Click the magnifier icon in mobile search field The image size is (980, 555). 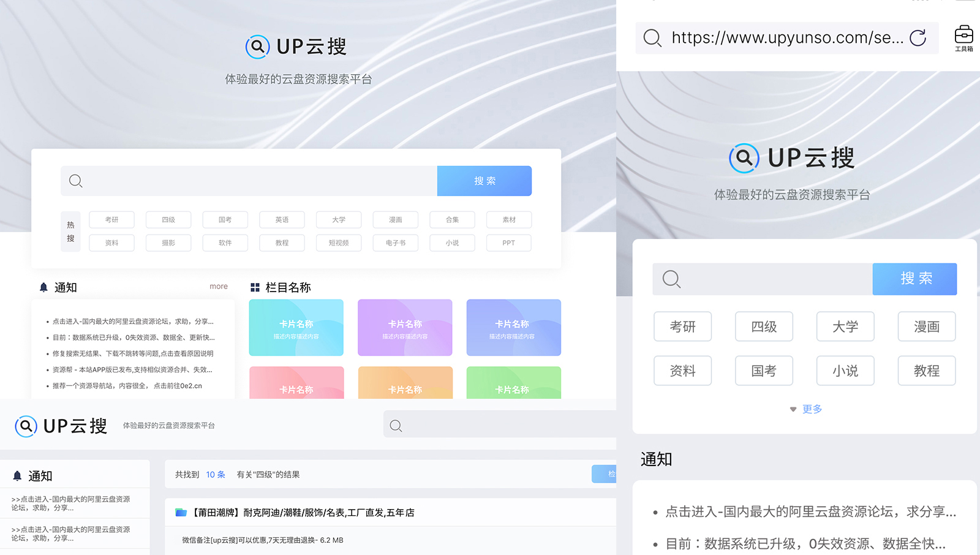[672, 279]
